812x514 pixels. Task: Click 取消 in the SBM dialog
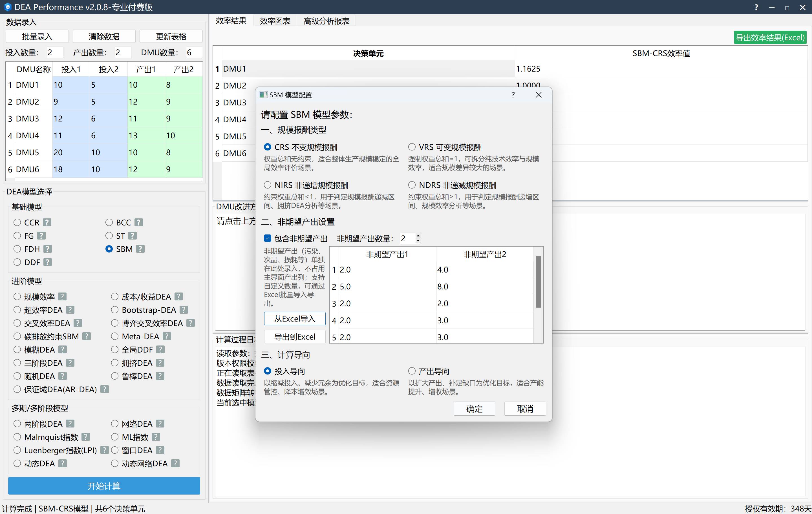tap(525, 409)
